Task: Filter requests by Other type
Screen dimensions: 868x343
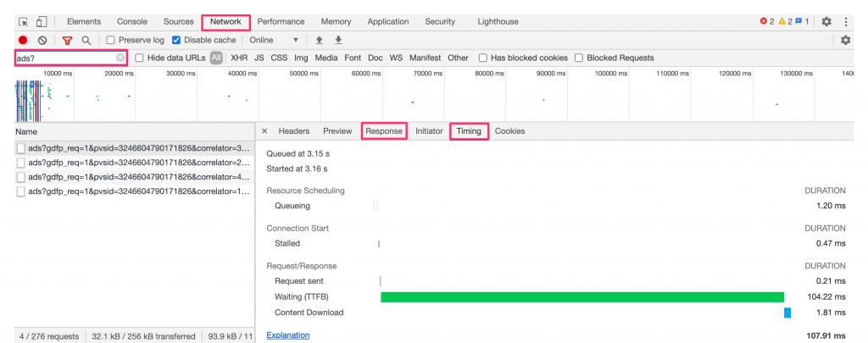Action: click(x=459, y=58)
